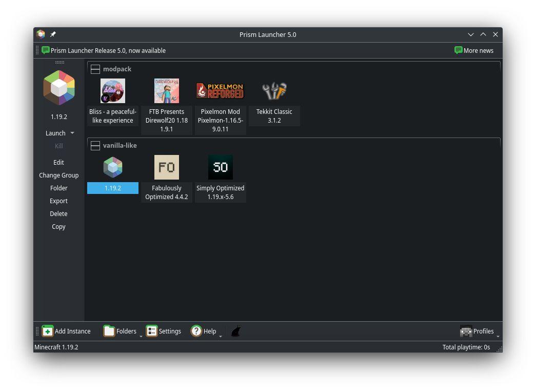
Task: Open the Prism Launcher Release 5.0 news link
Action: coord(108,50)
